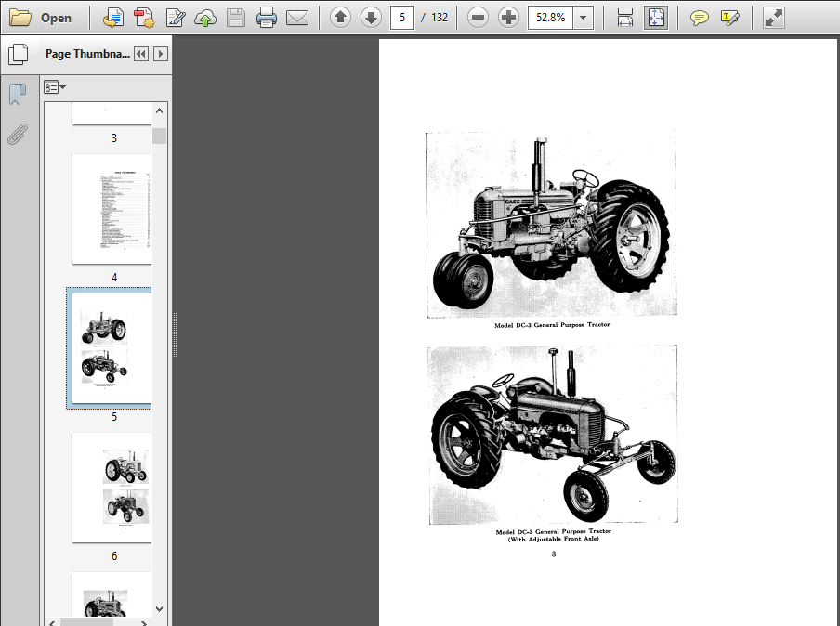840x626 pixels.
Task: Click the Create PDF icon
Action: [144, 18]
